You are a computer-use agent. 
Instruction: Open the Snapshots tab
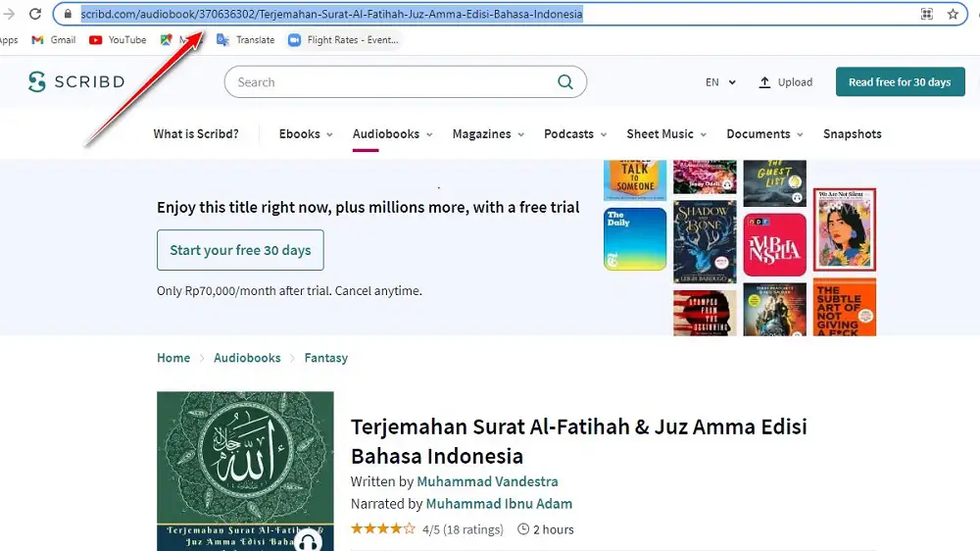click(852, 134)
